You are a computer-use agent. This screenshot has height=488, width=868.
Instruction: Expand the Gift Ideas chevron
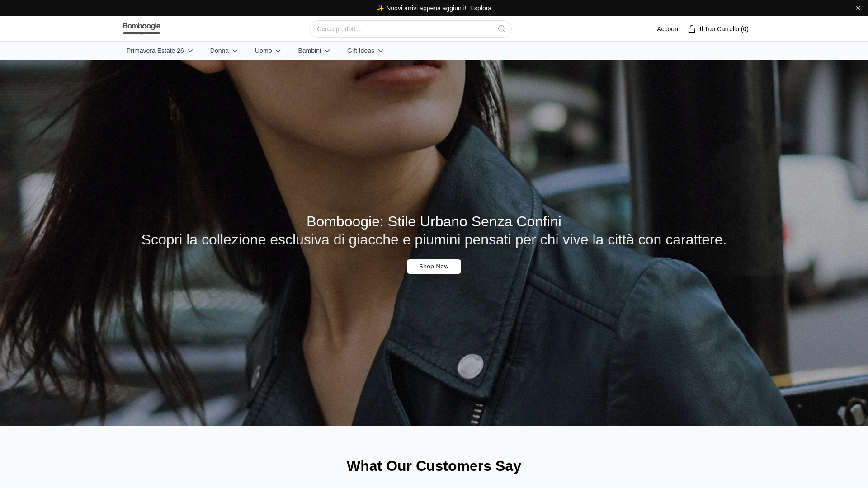(x=381, y=51)
